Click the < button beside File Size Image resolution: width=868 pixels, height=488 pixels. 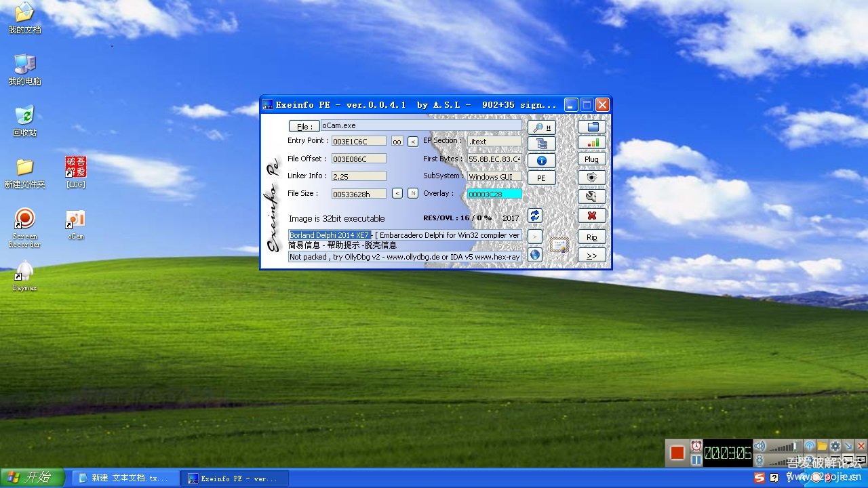pos(397,193)
